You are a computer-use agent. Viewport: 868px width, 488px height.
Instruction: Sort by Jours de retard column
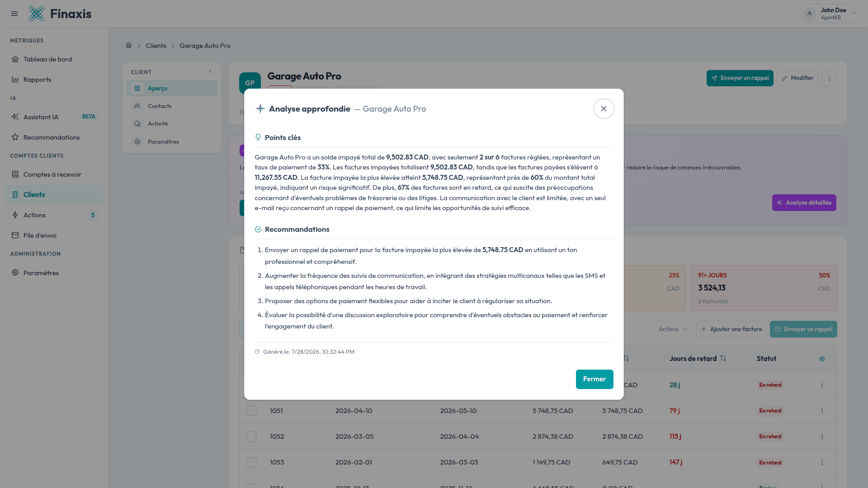tap(698, 359)
